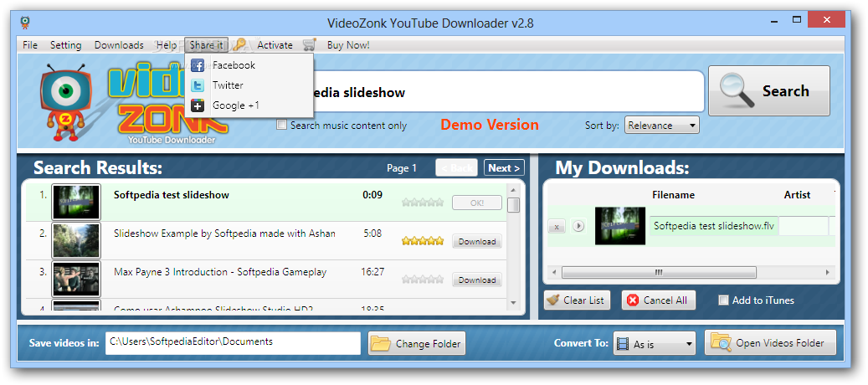The height and width of the screenshot is (385, 868).
Task: Click the Filename column header
Action: [x=673, y=195]
